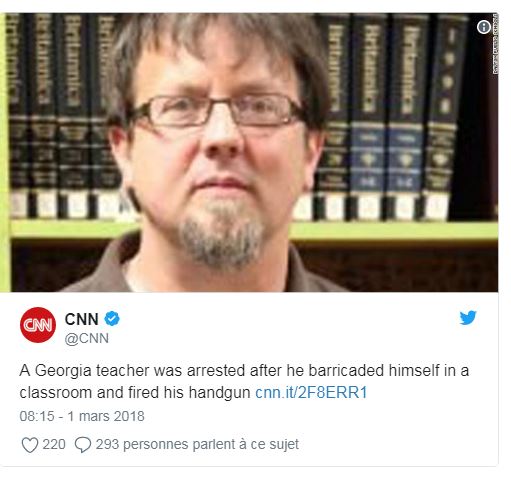
Task: Open the cnn.it/2F8ERR1 link
Action: 311,392
